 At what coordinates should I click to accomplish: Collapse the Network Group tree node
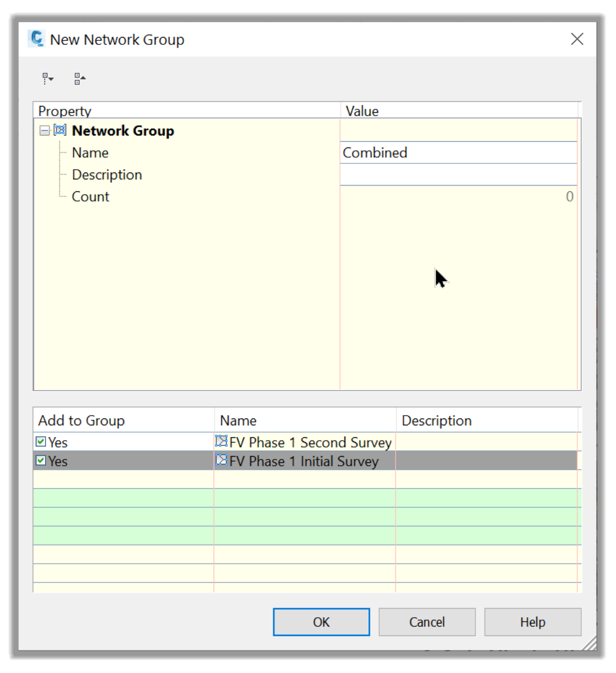tap(44, 130)
